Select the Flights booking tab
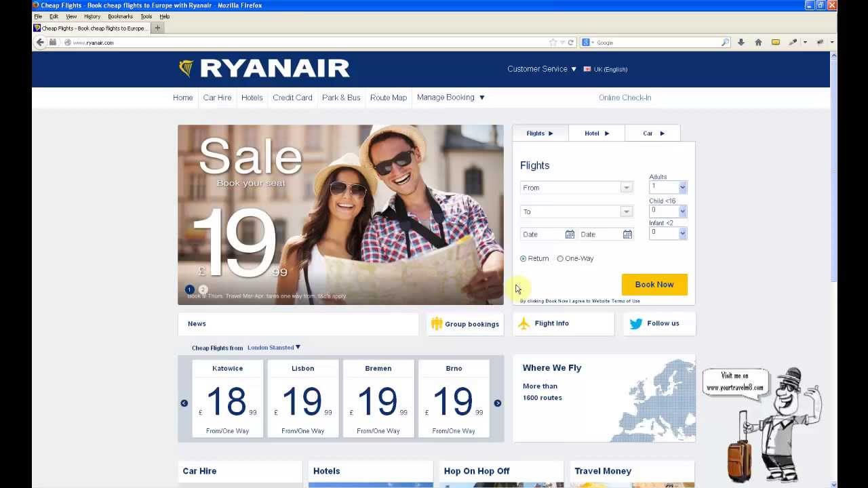 click(540, 134)
